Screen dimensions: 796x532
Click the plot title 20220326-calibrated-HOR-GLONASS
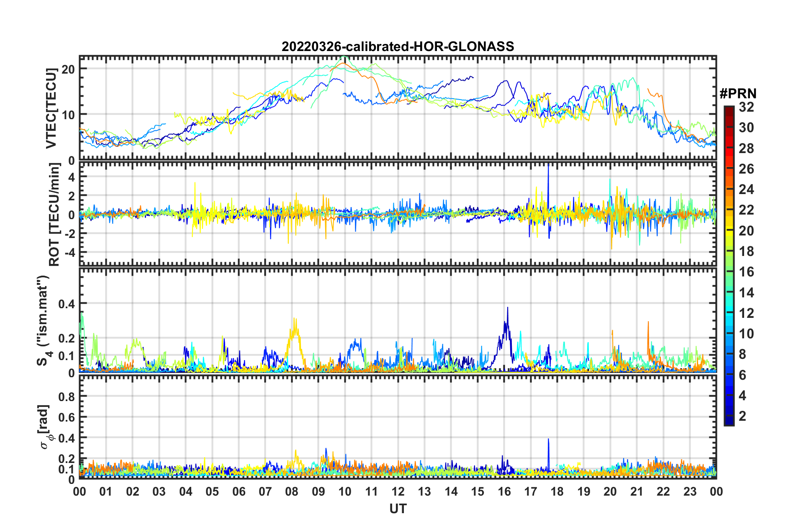point(398,46)
